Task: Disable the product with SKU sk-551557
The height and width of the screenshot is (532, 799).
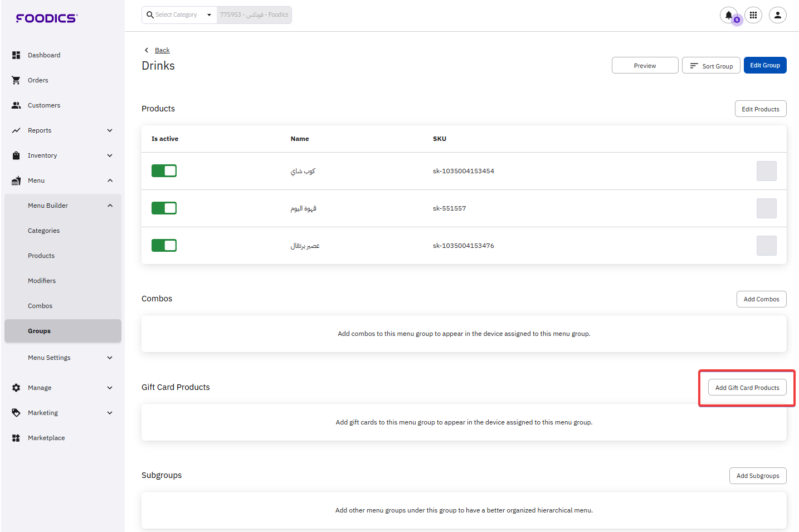Action: click(164, 208)
